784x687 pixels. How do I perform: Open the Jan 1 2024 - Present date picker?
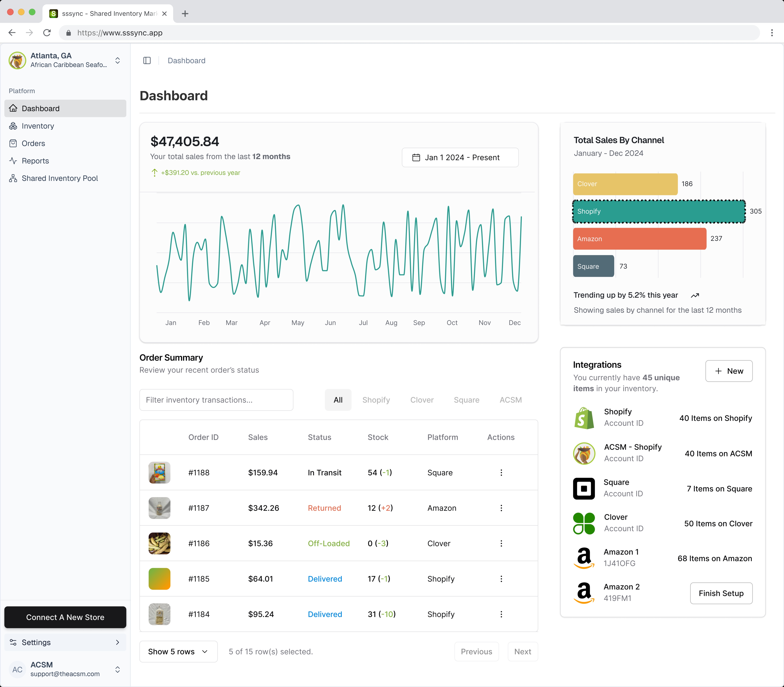(460, 158)
